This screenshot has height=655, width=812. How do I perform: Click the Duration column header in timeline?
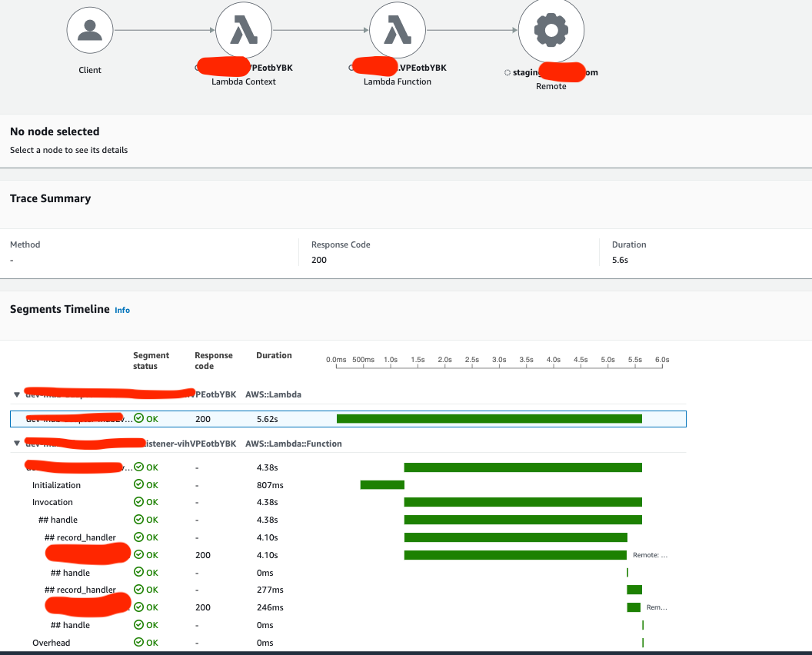(x=274, y=355)
